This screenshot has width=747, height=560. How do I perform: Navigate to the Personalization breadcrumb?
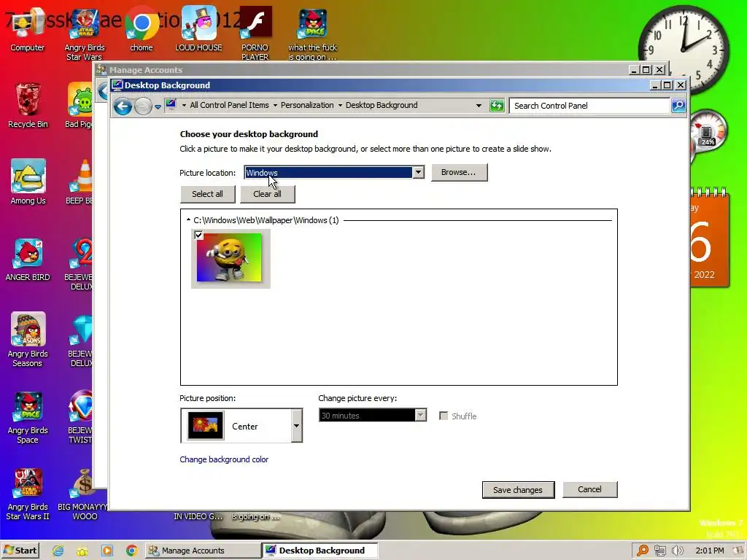pos(307,105)
